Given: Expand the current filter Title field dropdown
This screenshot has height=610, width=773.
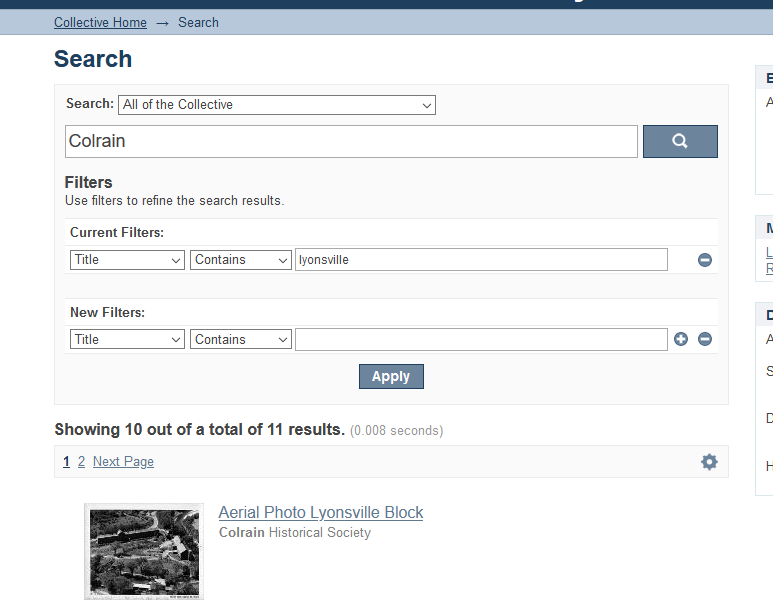Looking at the screenshot, I should tap(127, 260).
